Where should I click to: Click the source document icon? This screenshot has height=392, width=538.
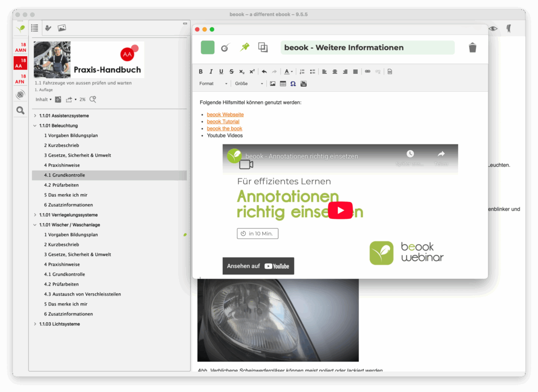[390, 71]
